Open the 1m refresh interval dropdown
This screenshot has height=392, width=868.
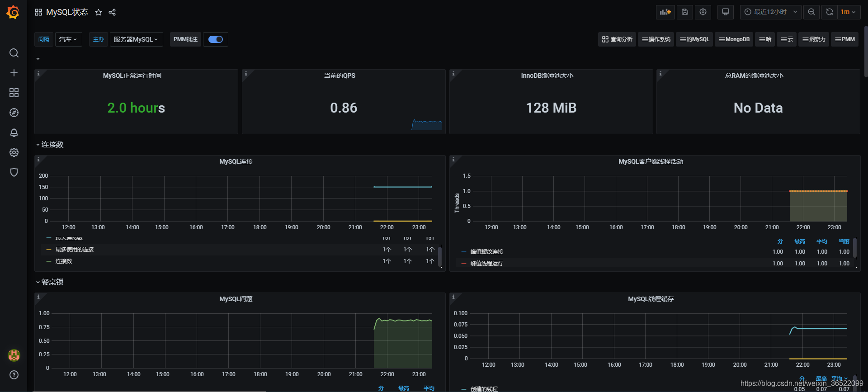[x=848, y=12]
